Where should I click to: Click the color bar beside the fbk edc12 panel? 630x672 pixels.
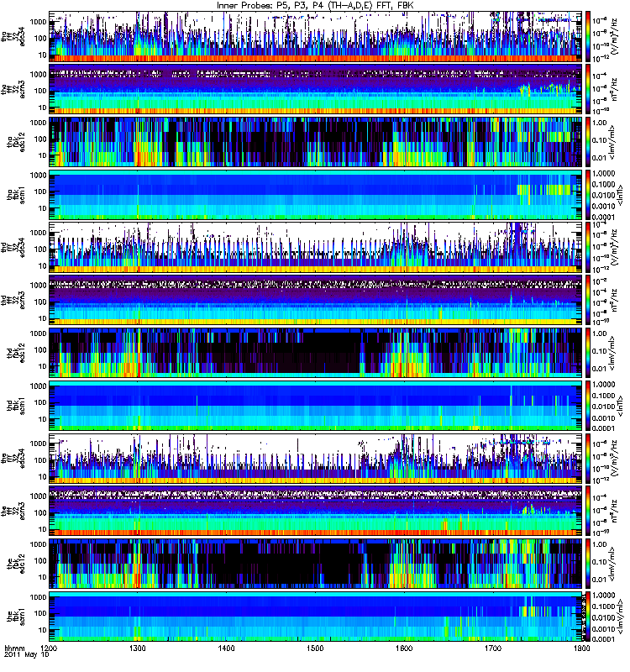click(588, 564)
